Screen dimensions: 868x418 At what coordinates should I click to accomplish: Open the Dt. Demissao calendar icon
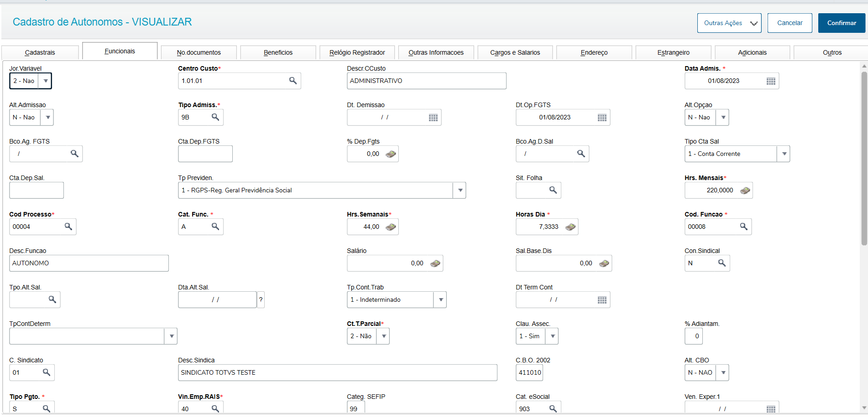point(433,118)
